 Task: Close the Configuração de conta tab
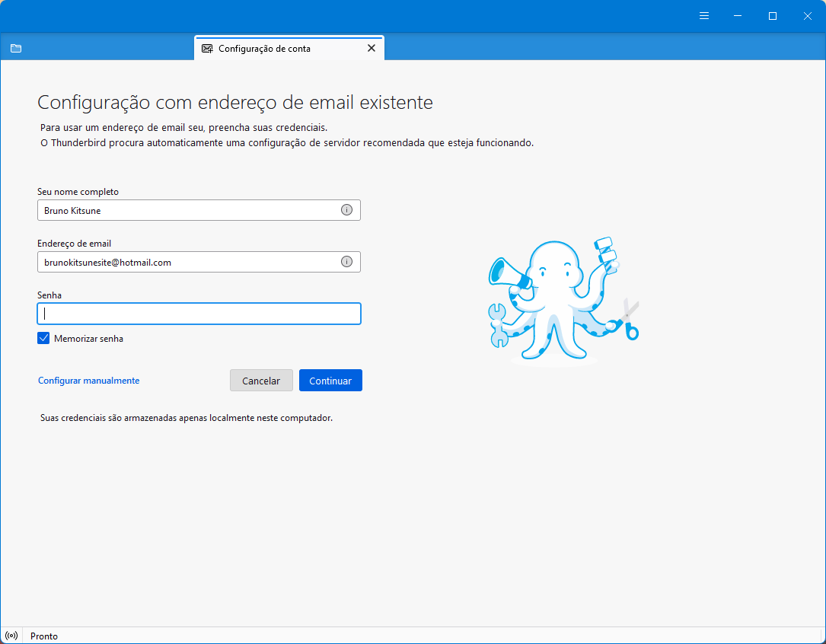pos(372,48)
